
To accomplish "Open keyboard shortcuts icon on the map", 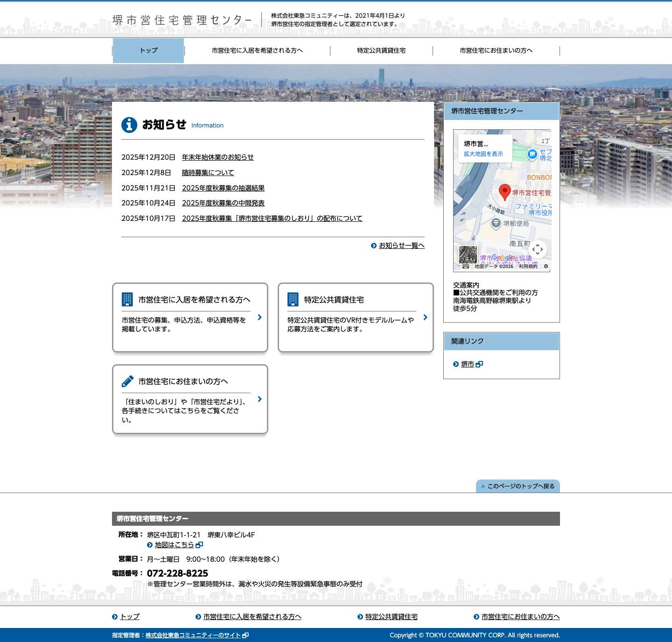I will click(467, 266).
